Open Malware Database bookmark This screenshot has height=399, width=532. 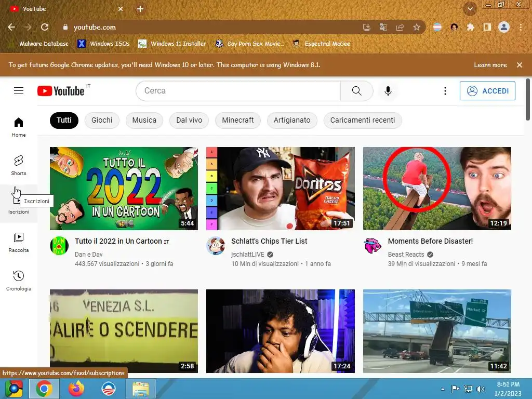[x=40, y=44]
